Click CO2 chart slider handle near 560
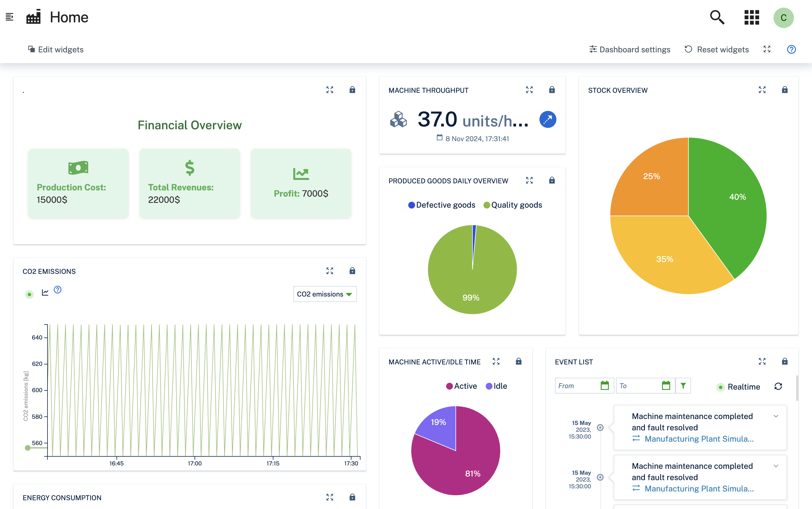This screenshot has width=812, height=509. 28,448
